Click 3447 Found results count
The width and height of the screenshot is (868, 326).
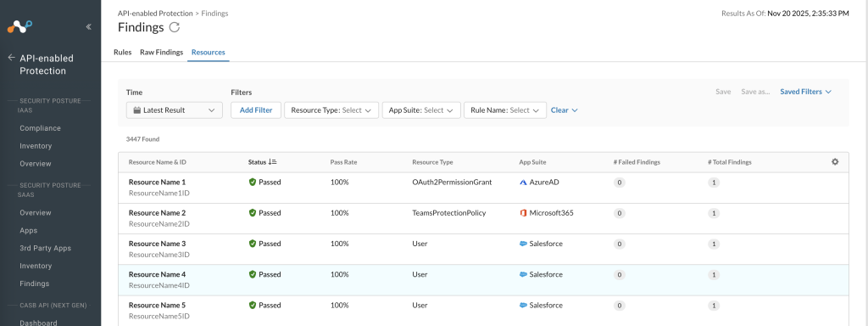click(x=142, y=139)
